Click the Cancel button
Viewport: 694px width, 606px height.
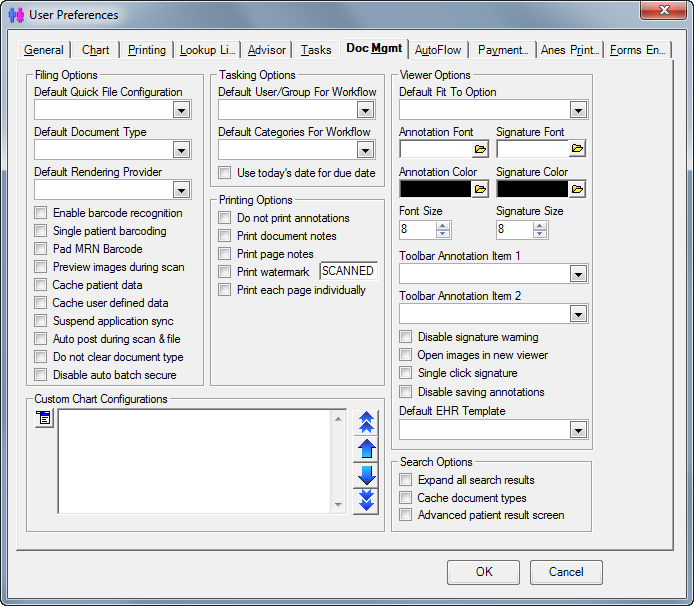coord(566,572)
